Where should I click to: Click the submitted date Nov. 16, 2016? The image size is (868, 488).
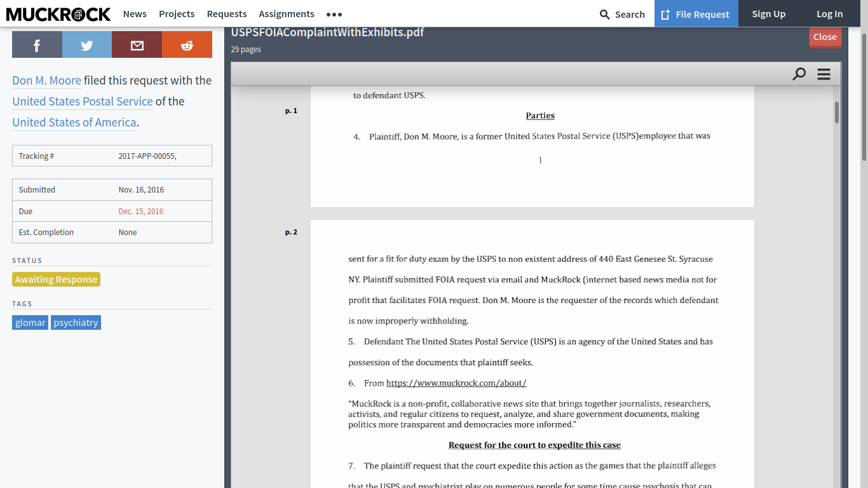point(141,190)
